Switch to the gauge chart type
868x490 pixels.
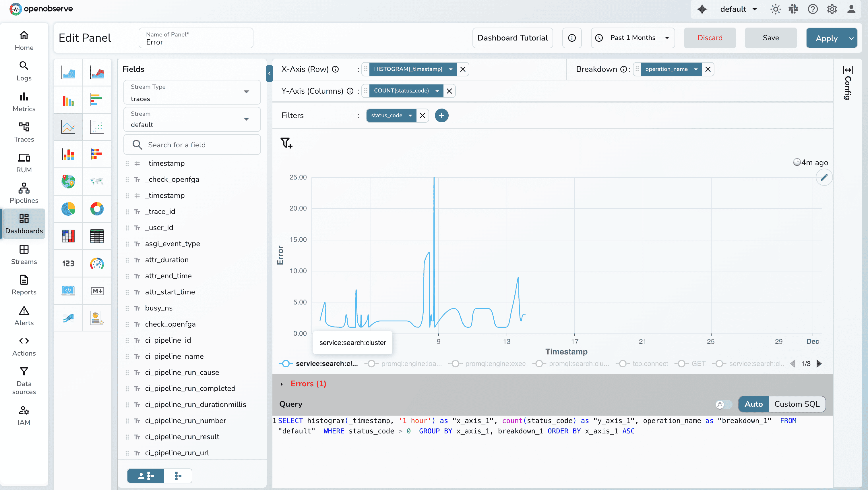tap(97, 263)
